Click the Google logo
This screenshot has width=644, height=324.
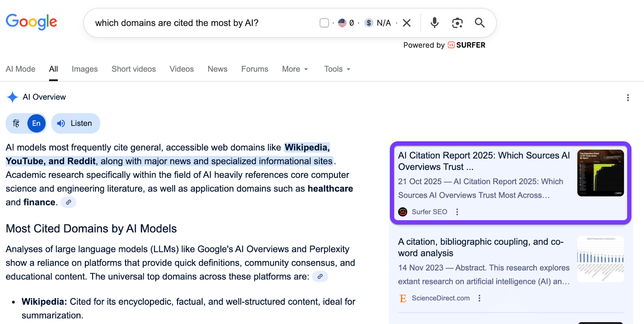[31, 22]
